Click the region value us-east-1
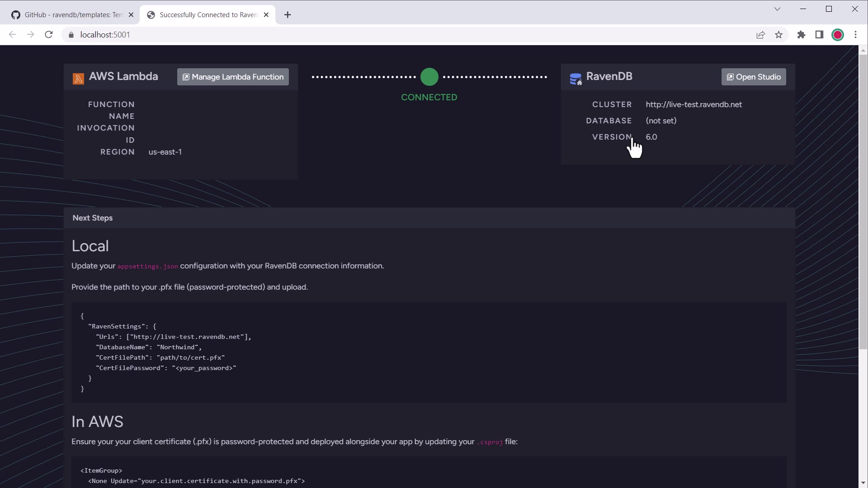This screenshot has width=868, height=488. point(165,152)
